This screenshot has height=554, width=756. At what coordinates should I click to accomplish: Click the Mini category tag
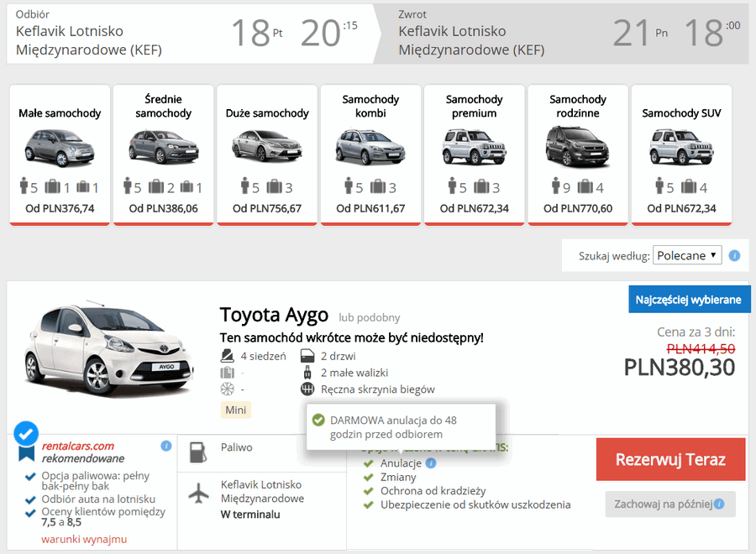[235, 410]
